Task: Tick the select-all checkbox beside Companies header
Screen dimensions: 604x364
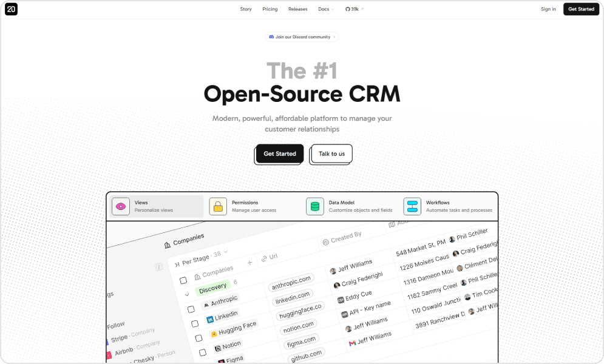Action: (x=183, y=280)
